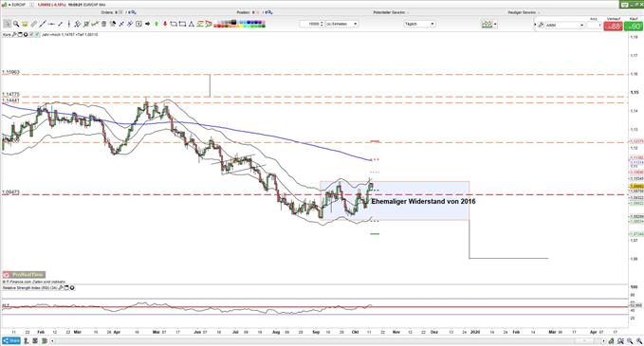Activate the magnifier zoom tool
644x346 pixels.
click(16, 24)
